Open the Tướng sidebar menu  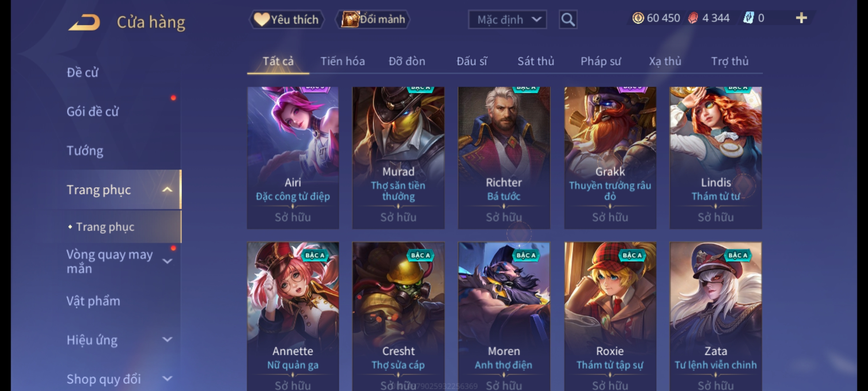(85, 151)
